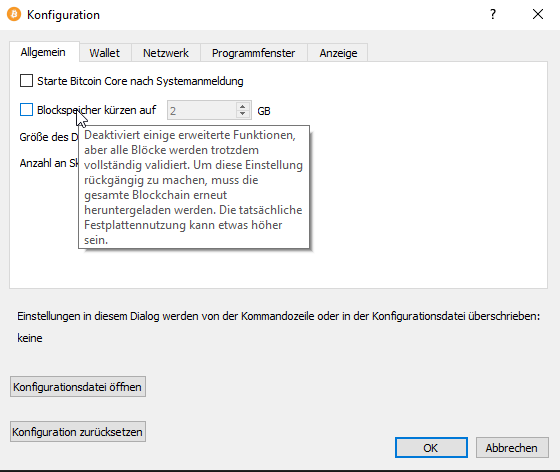Click the 'Anzahl an Sk' label
The height and width of the screenshot is (472, 560).
49,163
